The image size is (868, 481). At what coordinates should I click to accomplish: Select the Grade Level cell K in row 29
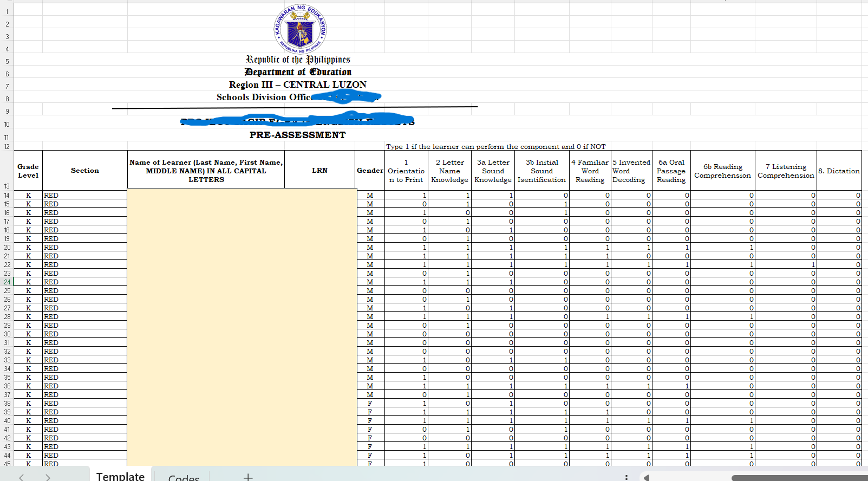coord(28,325)
